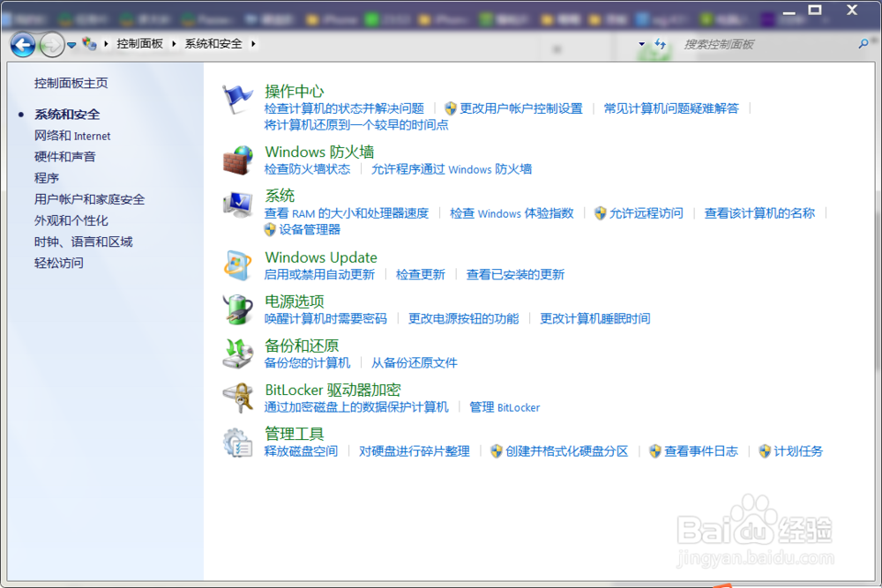Click 检查 Windows 体验指数

pos(512,213)
